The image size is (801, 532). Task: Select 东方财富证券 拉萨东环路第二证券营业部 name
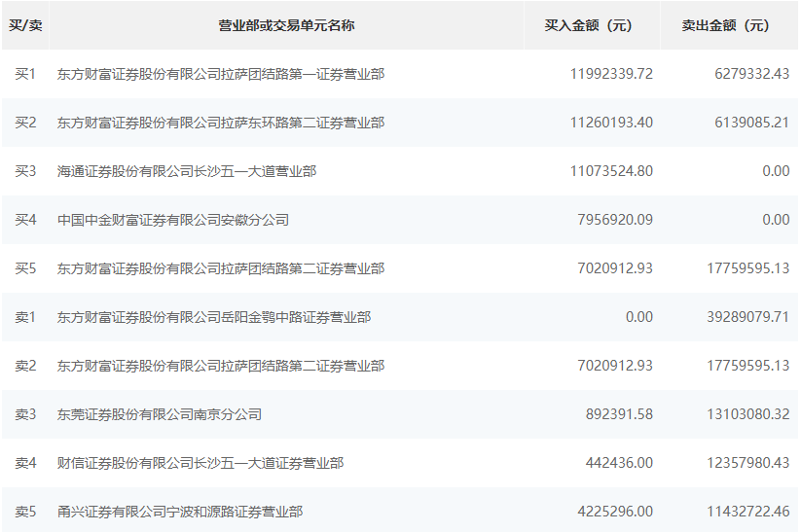point(221,123)
